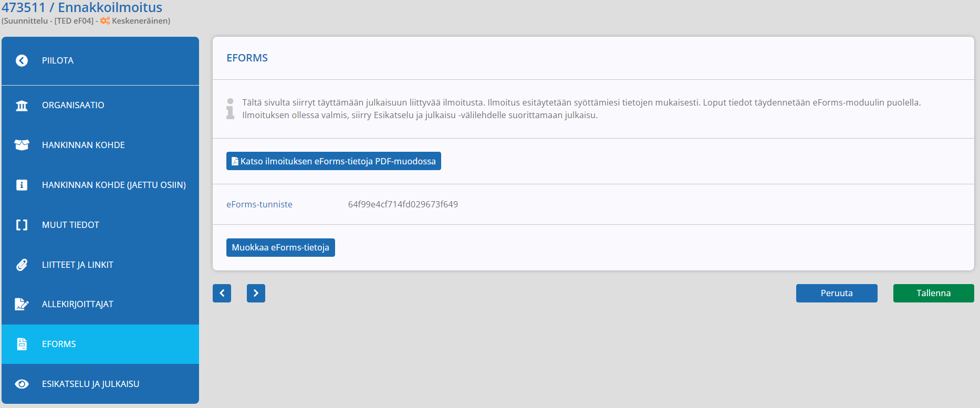Go to the previous page with left chevron
Image resolution: width=980 pixels, height=408 pixels.
click(x=222, y=293)
